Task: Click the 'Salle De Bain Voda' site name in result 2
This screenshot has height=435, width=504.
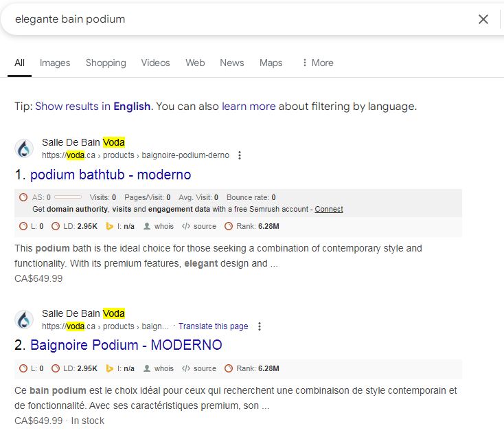Action: tap(84, 313)
